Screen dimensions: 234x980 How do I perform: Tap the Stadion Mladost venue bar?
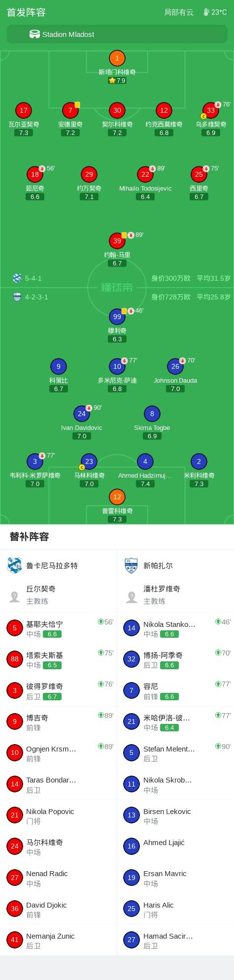coord(117,34)
